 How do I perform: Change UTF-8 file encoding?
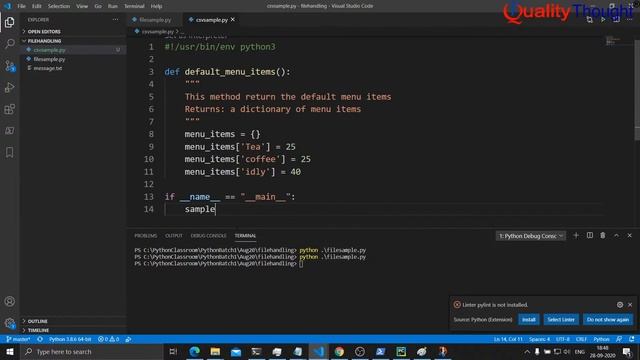pyautogui.click(x=562, y=339)
